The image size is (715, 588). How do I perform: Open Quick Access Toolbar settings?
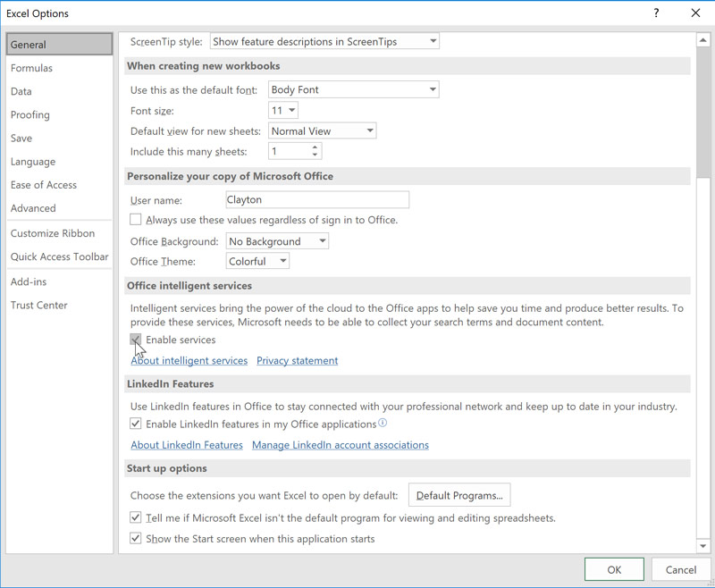tap(59, 256)
